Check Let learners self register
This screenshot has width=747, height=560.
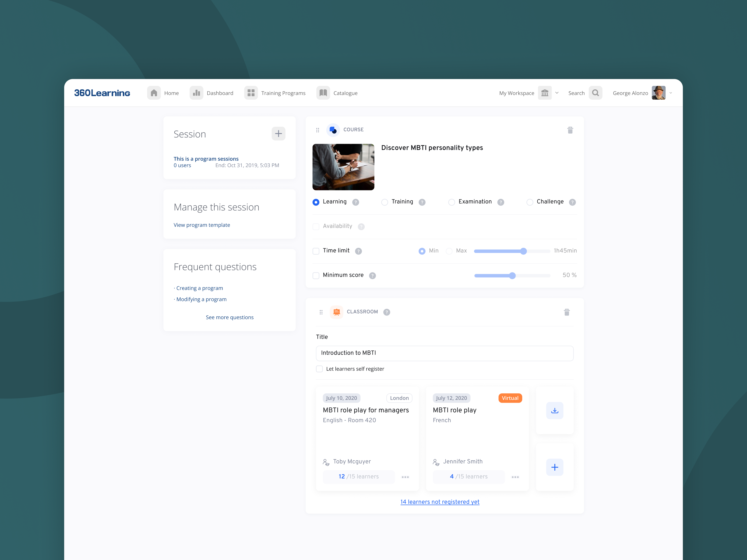click(x=319, y=369)
